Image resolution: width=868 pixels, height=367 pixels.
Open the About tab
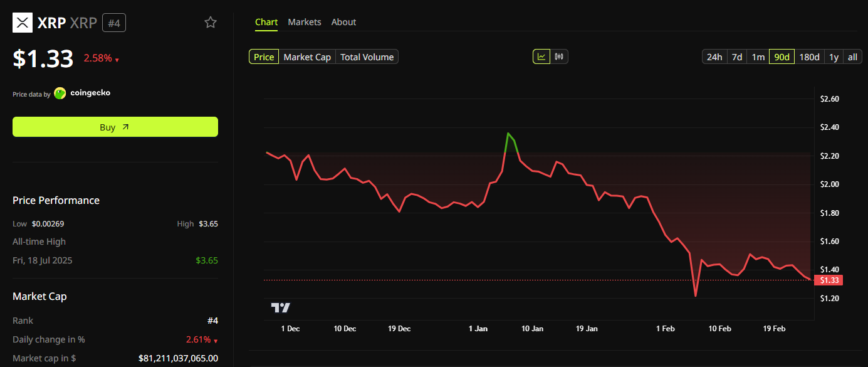tap(343, 21)
